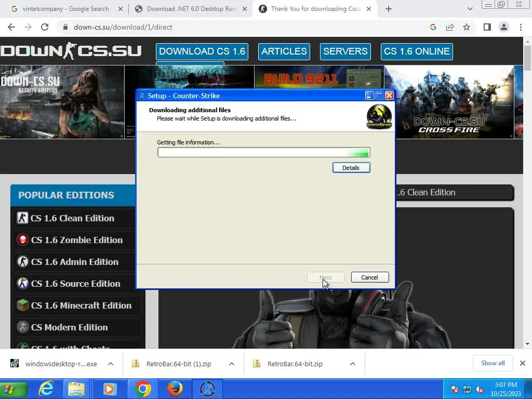Open the tab search chevron
The height and width of the screenshot is (399, 532).
click(470, 9)
